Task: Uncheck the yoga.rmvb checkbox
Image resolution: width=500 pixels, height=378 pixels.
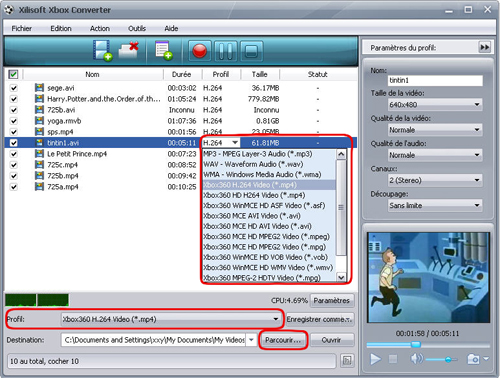Action: click(x=14, y=121)
